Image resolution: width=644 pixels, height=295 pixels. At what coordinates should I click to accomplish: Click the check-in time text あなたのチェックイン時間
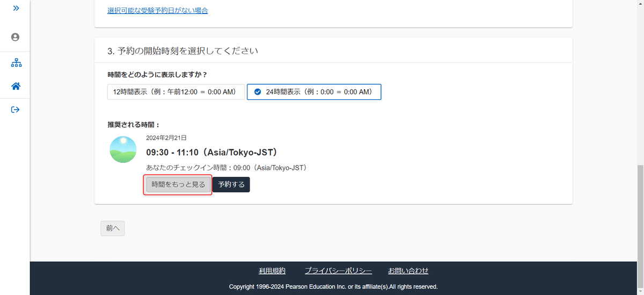[x=226, y=168]
